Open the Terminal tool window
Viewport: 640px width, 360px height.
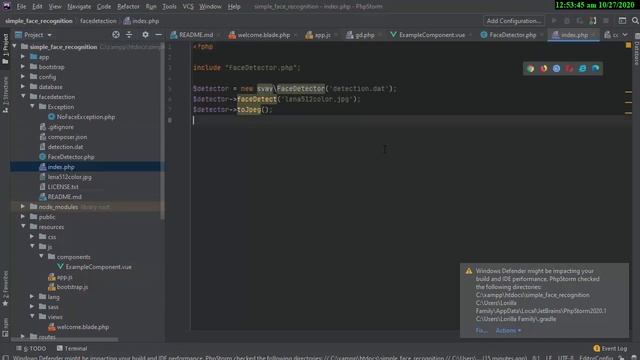pyautogui.click(x=72, y=349)
